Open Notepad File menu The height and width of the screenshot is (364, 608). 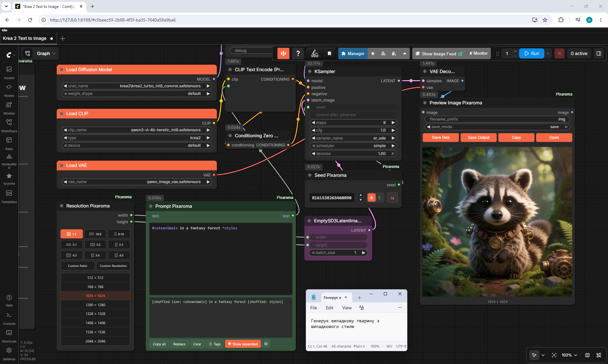pyautogui.click(x=313, y=308)
